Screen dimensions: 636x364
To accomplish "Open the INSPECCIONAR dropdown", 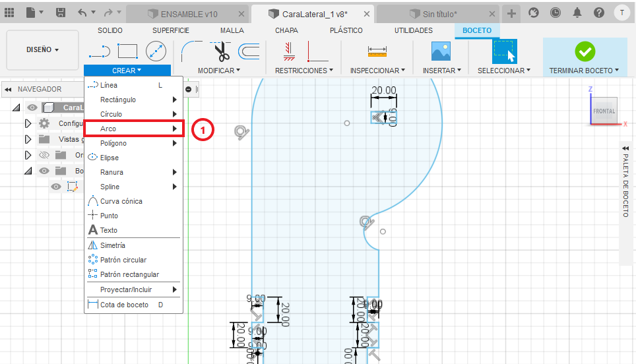I will 377,71.
